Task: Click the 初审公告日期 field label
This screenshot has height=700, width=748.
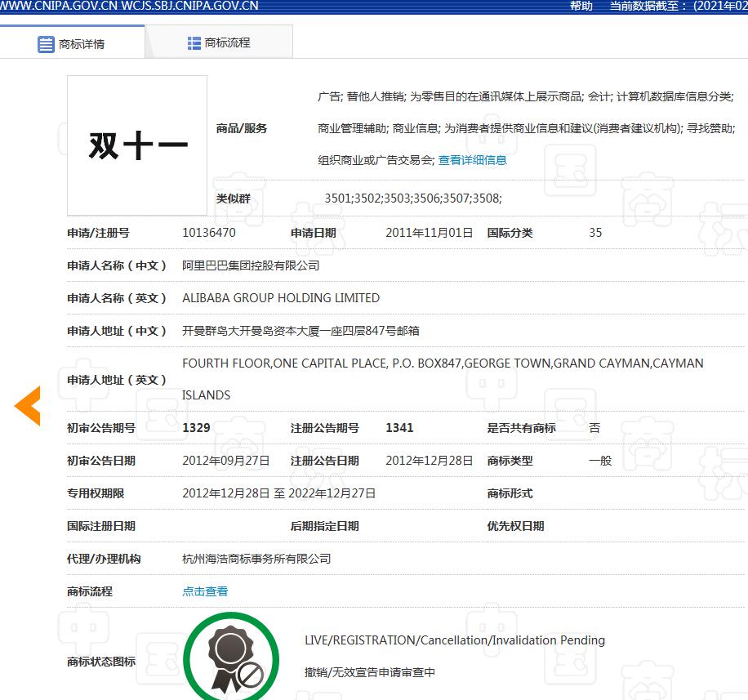Action: click(101, 461)
